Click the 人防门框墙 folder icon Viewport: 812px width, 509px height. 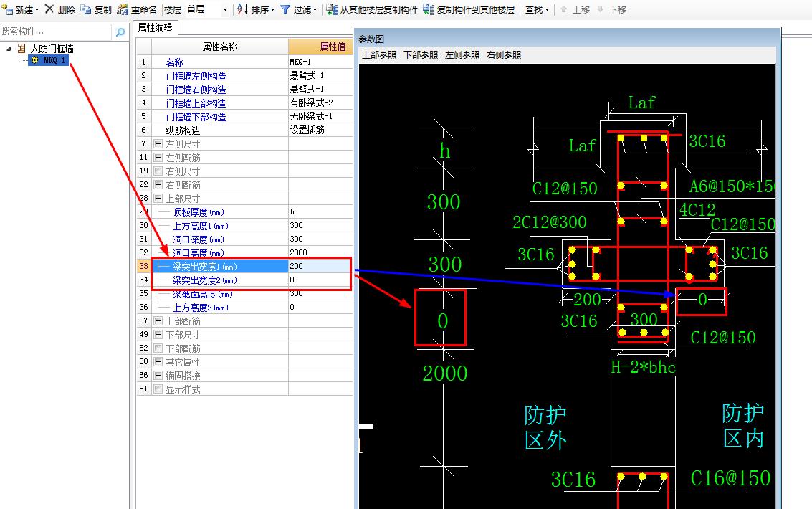(22, 49)
